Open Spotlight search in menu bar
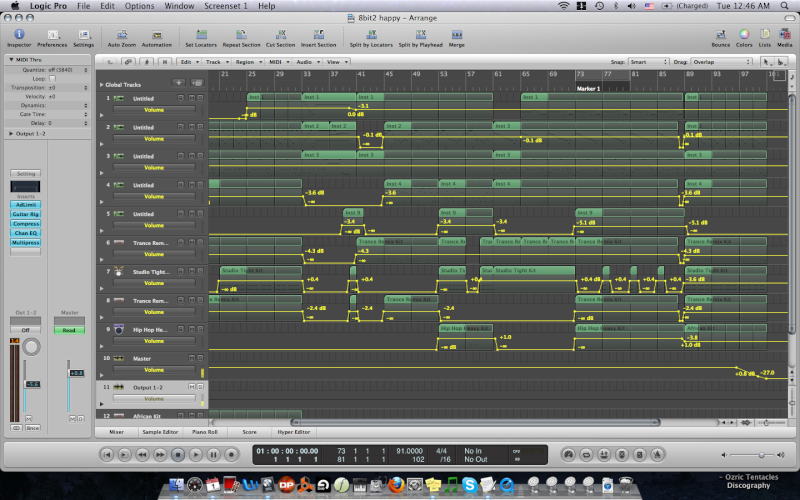This screenshot has width=800, height=500. pos(784,6)
